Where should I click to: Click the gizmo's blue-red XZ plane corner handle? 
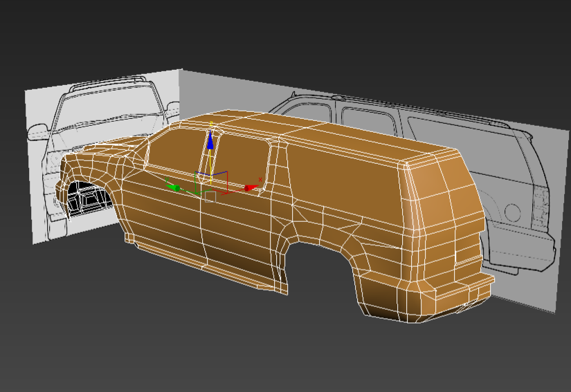click(x=223, y=177)
